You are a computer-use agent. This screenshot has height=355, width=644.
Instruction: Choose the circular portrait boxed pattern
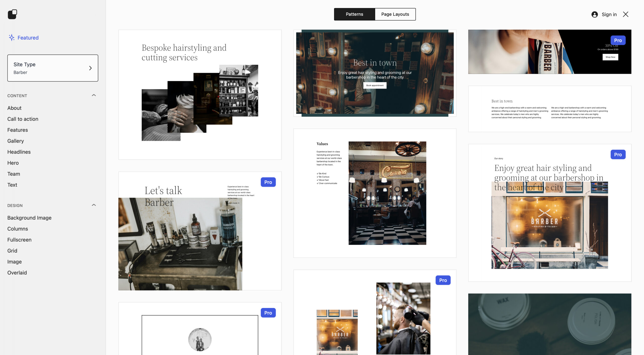click(200, 329)
